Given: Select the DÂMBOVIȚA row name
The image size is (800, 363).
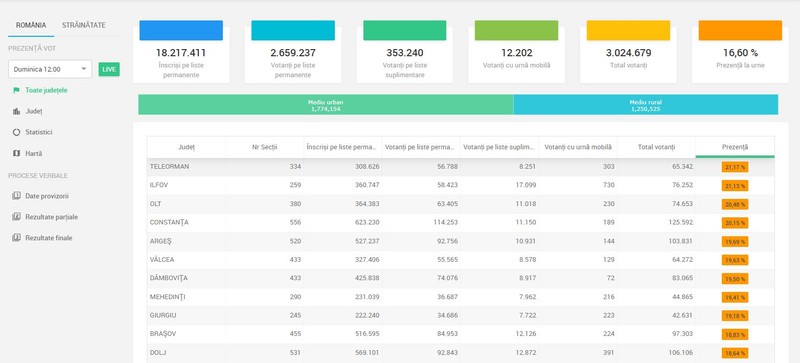Looking at the screenshot, I should point(168,278).
